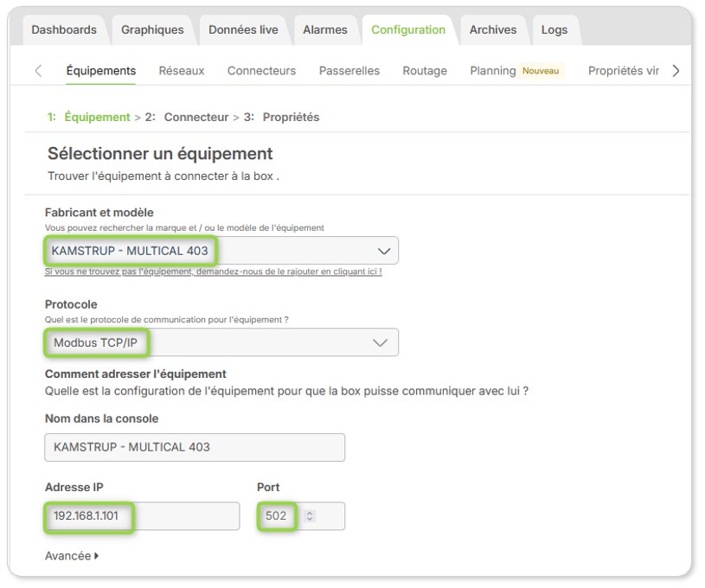Viewport: 705px width, 588px height.
Task: Open the Propriétés vir sub-tab
Action: (x=624, y=71)
